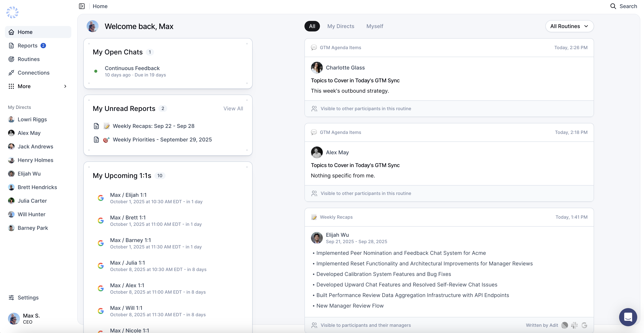This screenshot has width=644, height=333.
Task: Open the Continuous Feedback chat
Action: (132, 68)
